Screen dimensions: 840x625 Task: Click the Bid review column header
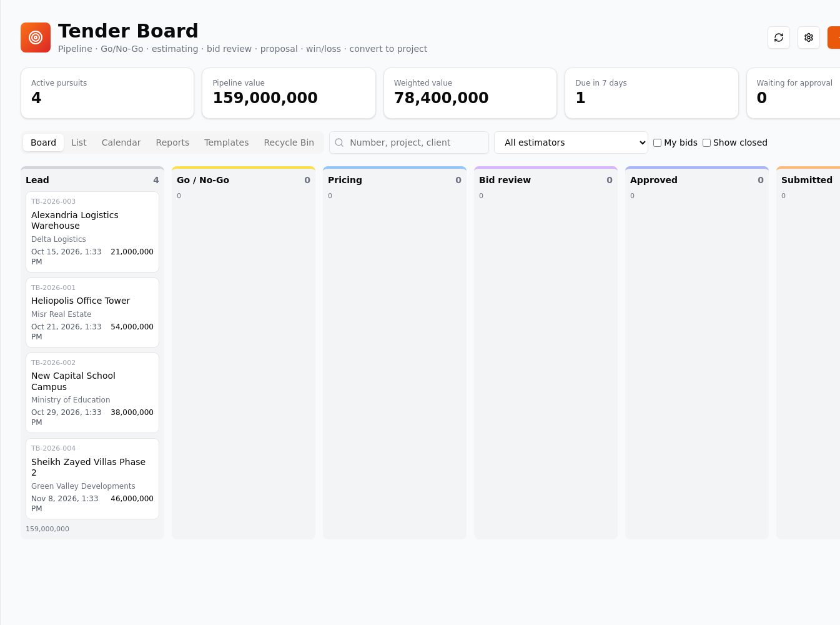546,180
